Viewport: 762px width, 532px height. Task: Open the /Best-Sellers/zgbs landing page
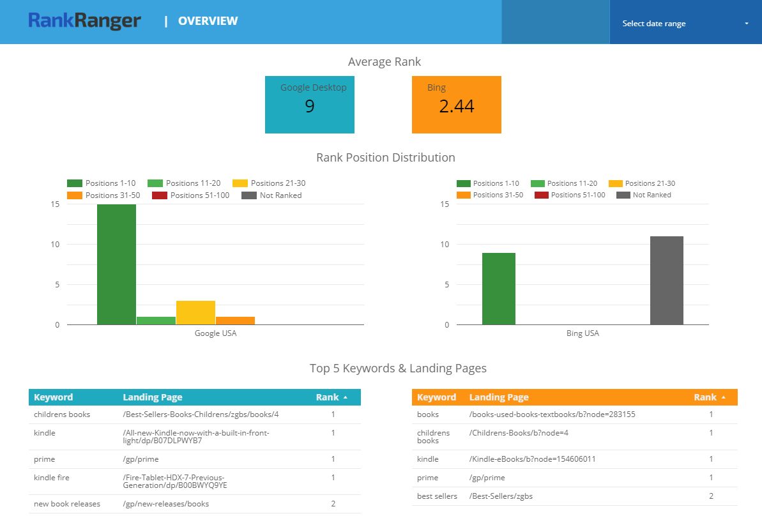501,496
